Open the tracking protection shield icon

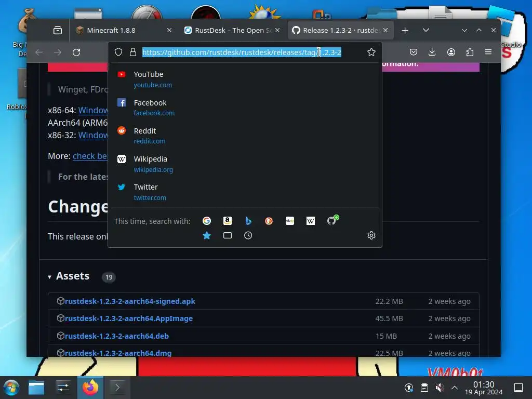point(118,52)
